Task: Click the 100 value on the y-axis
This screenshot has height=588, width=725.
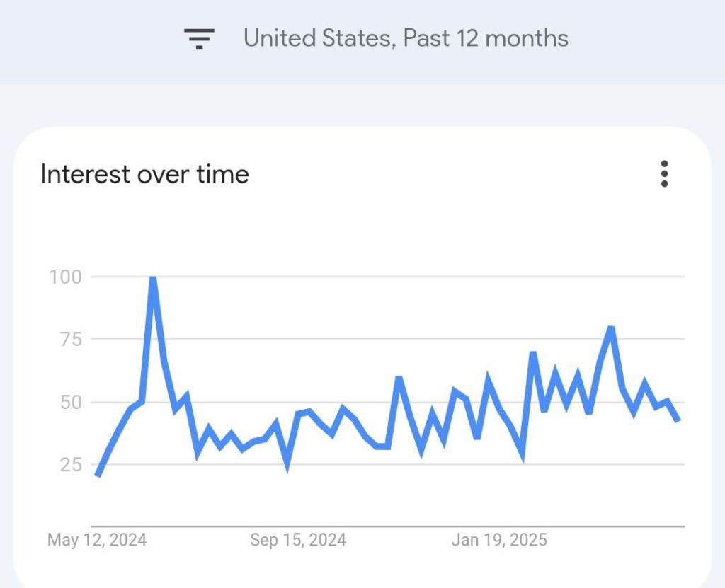Action: [x=65, y=277]
